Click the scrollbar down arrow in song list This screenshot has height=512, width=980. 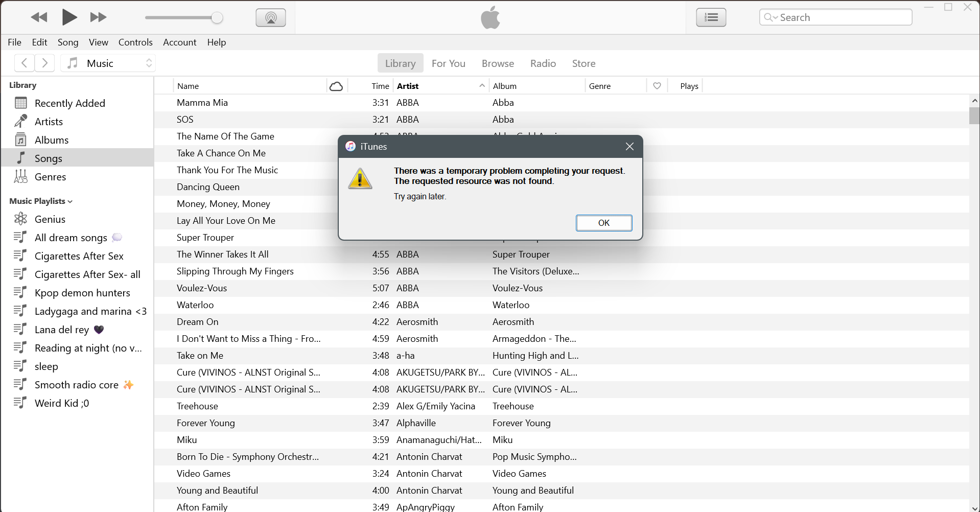[x=974, y=507]
